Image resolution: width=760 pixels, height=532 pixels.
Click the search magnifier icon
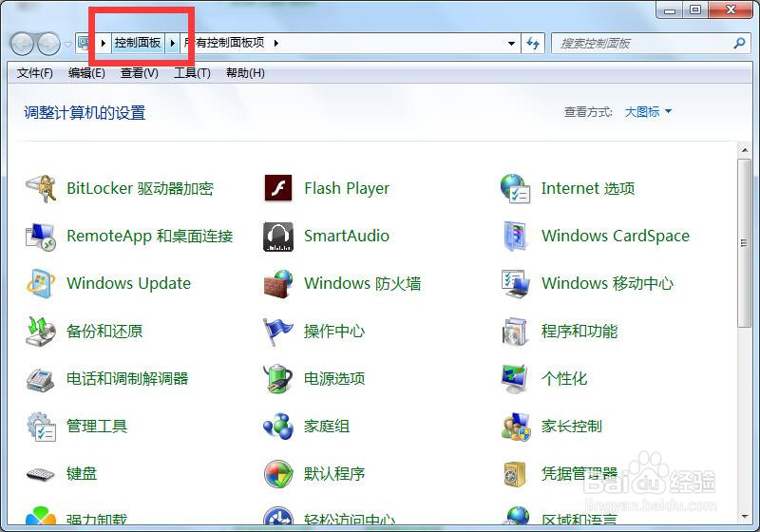[739, 43]
